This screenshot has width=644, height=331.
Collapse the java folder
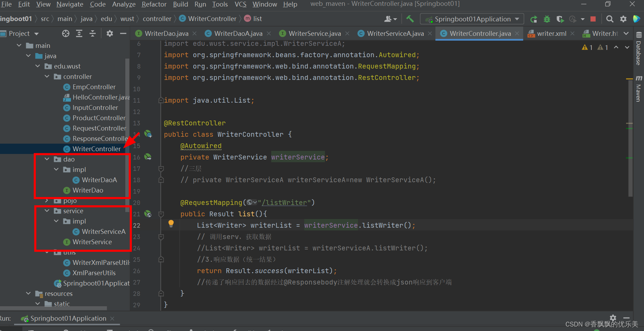pyautogui.click(x=29, y=56)
